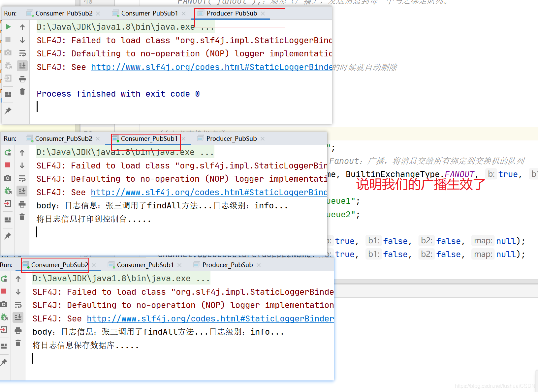The width and height of the screenshot is (538, 392).
Task: Rerun Consumer_PubSub1 using the green rerun icon
Action: pos(8,152)
